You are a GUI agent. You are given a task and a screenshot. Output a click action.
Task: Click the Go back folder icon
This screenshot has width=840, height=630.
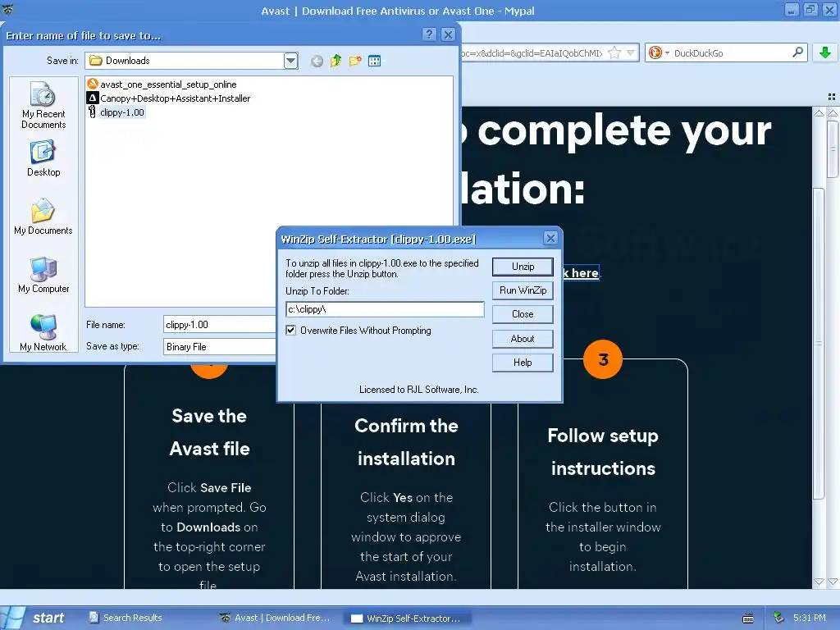click(x=317, y=61)
